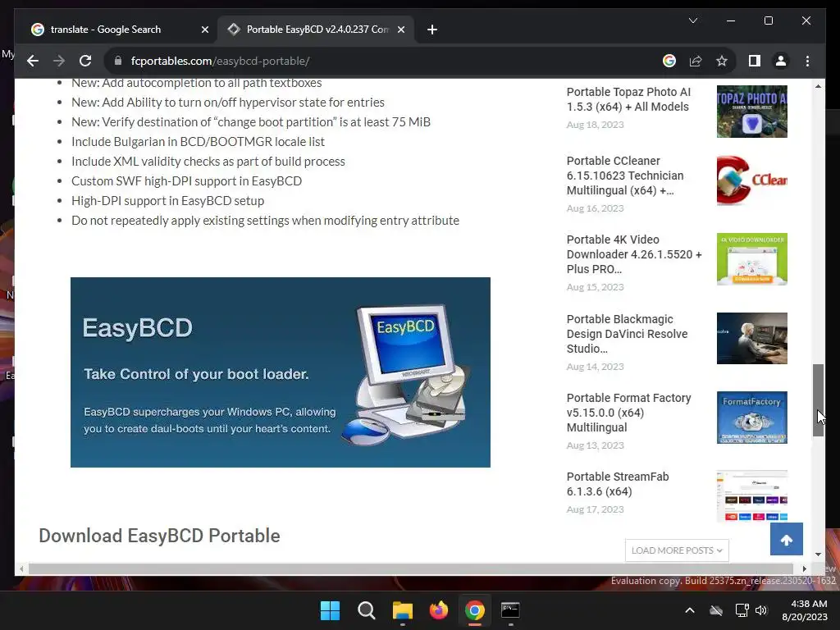Click the forward navigation arrow

pos(59,61)
